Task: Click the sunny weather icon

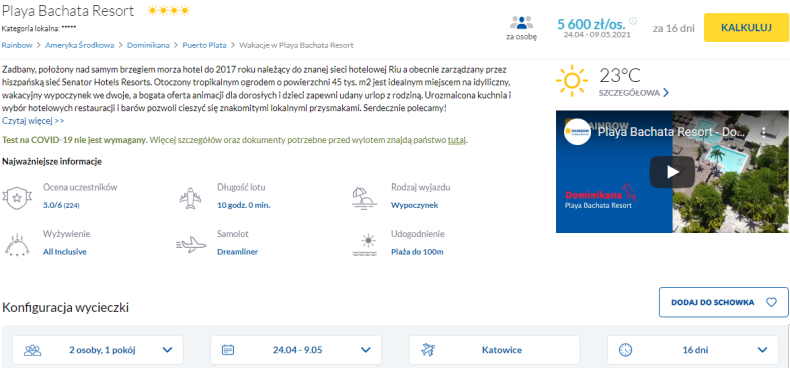Action: [572, 80]
